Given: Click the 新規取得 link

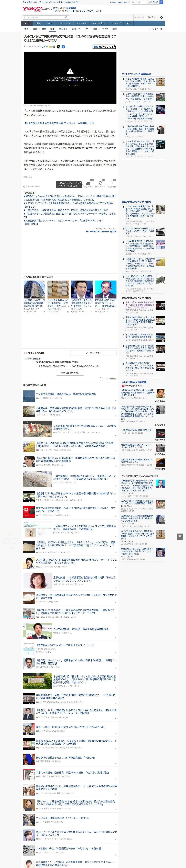Looking at the screenshot, I should 72,8.
